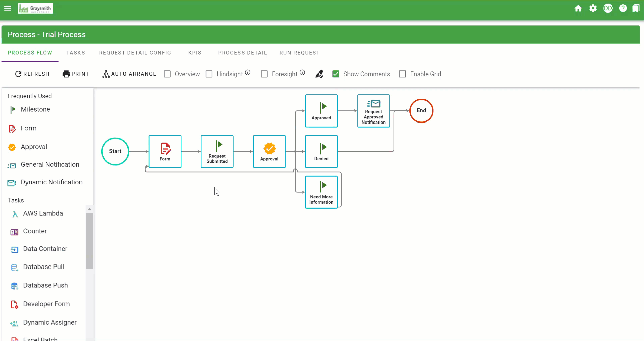Click the bookmark icon in header
This screenshot has width=644, height=341.
[x=636, y=8]
